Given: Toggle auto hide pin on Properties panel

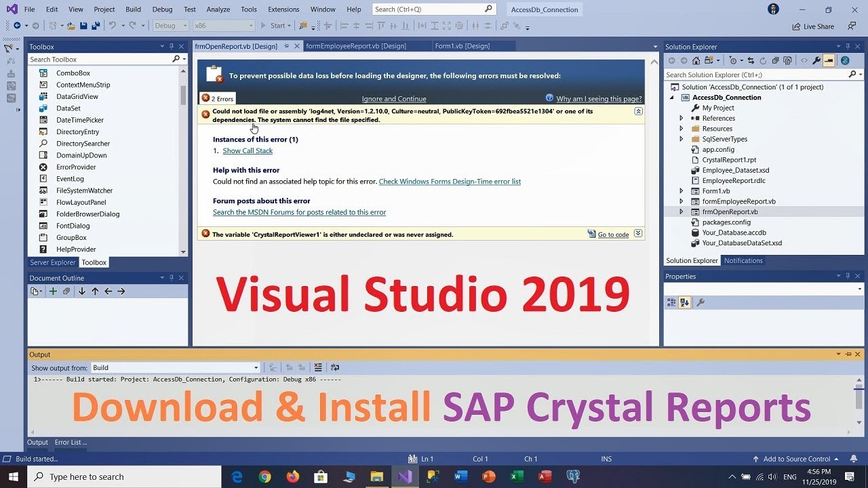Looking at the screenshot, I should [848, 276].
